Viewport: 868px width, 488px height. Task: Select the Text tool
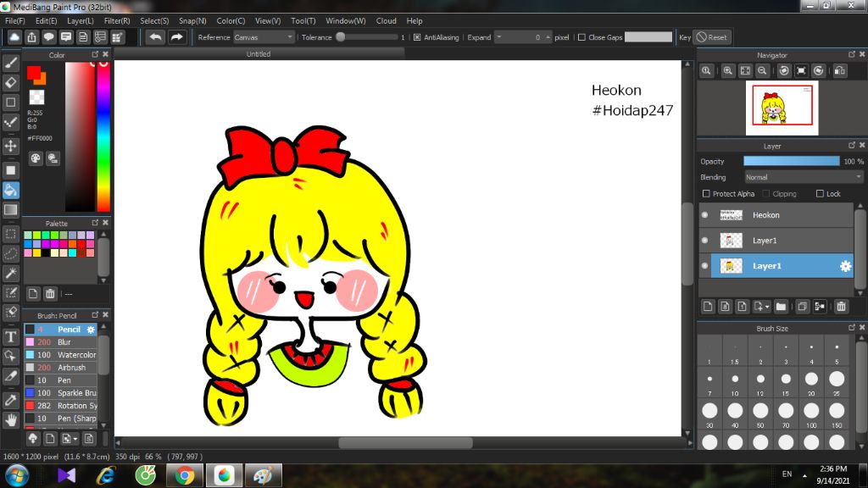(x=10, y=336)
